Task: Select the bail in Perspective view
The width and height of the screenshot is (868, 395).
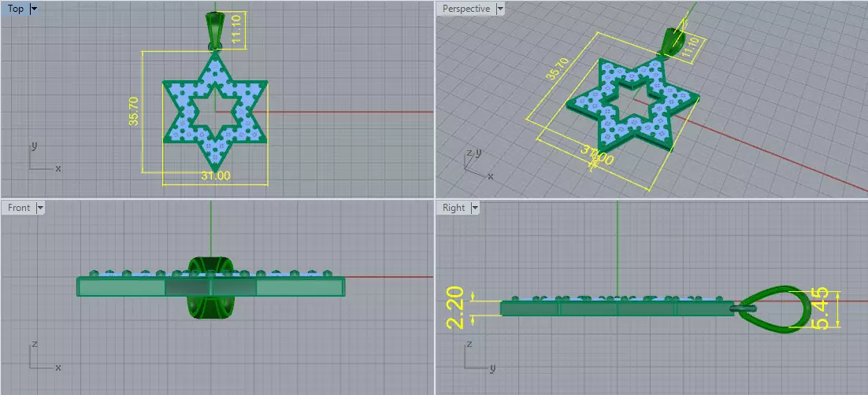Action: point(675,41)
